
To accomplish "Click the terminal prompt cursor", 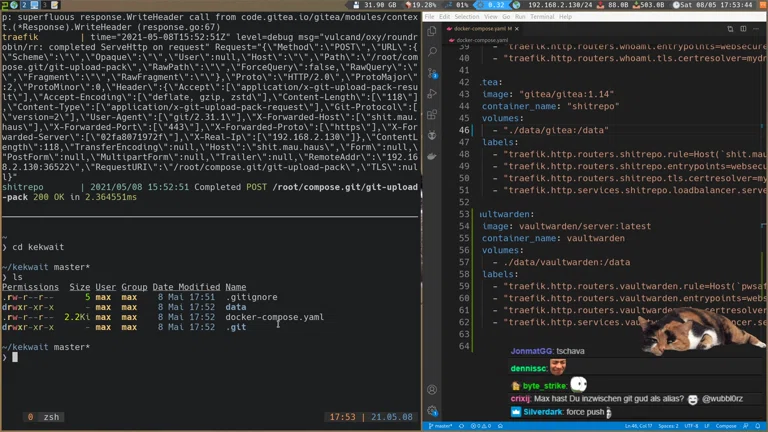I will [15, 358].
